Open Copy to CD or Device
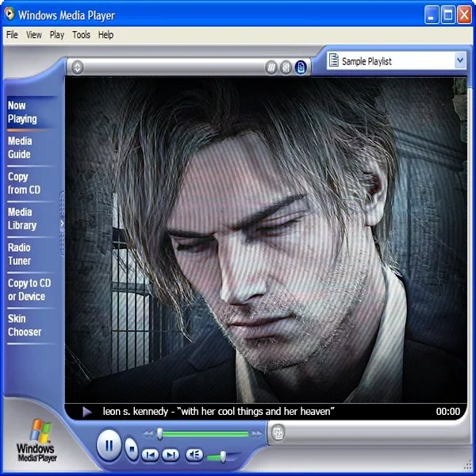The height and width of the screenshot is (476, 476). click(x=32, y=290)
